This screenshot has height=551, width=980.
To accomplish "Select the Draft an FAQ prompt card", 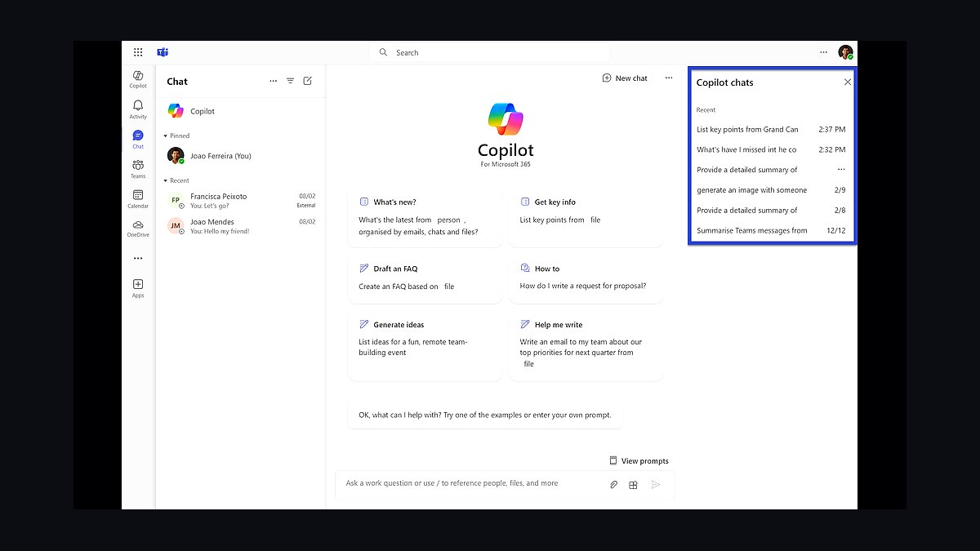I will (x=425, y=280).
